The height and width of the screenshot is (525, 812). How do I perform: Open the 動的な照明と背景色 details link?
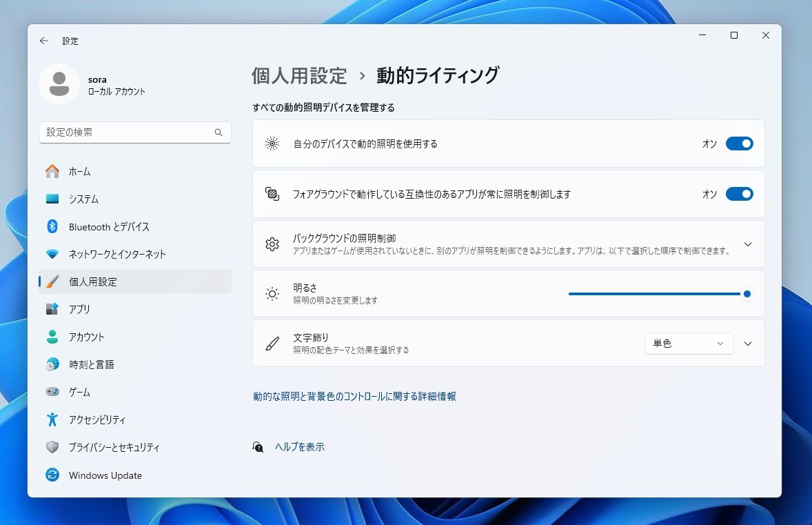coord(356,396)
